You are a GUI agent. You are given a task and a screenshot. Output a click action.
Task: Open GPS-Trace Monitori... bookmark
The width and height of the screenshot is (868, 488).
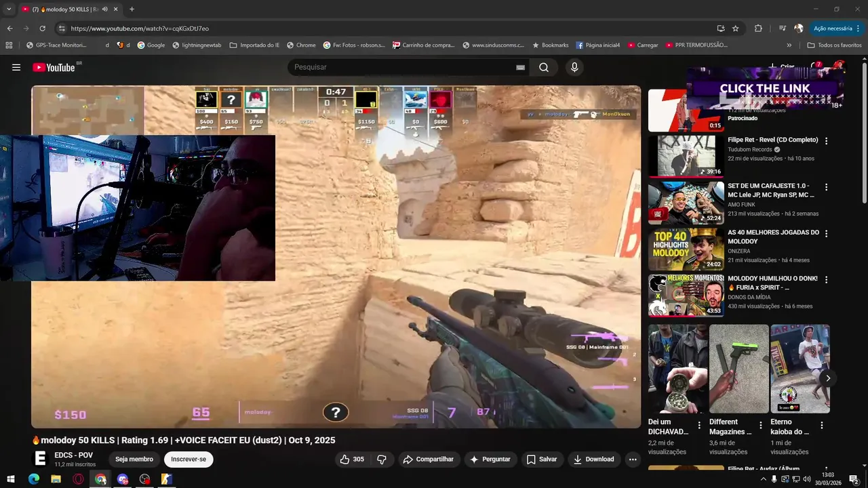[56, 45]
